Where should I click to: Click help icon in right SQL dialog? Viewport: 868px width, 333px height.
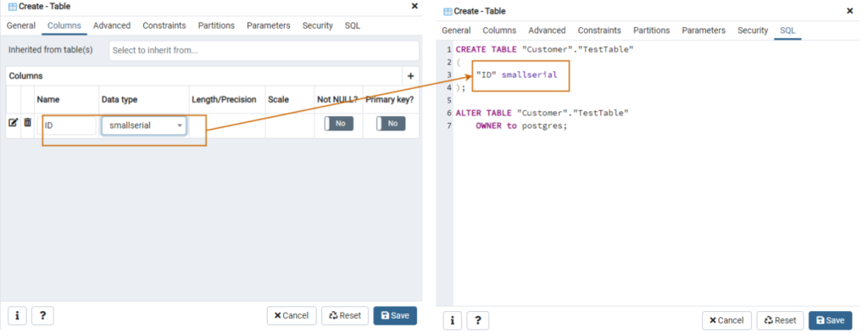pyautogui.click(x=478, y=320)
